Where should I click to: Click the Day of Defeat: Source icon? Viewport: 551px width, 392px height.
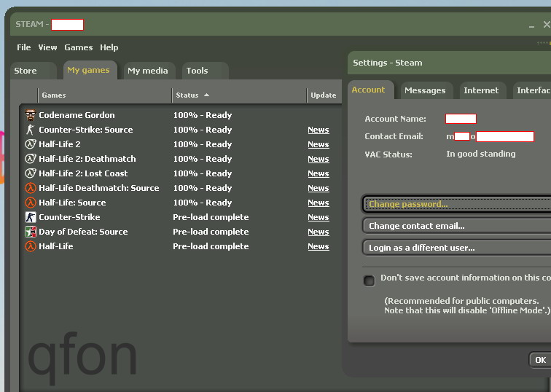31,232
